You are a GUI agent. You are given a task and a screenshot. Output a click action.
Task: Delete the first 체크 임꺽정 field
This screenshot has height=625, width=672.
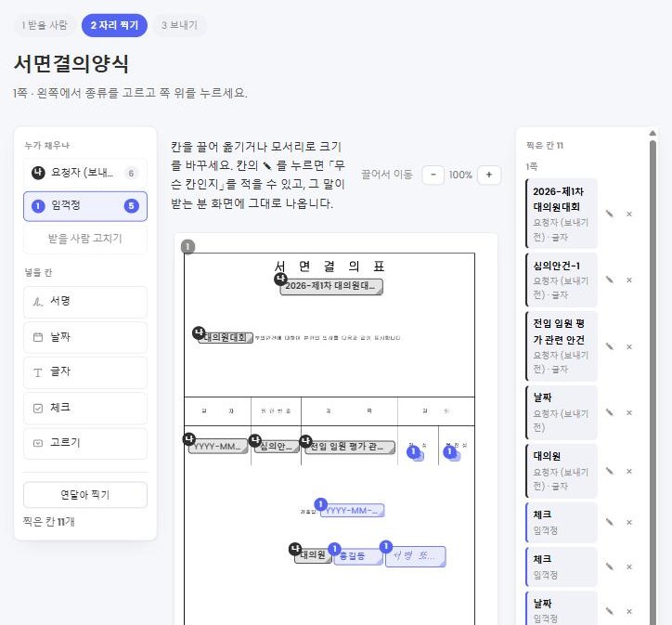coord(629,522)
